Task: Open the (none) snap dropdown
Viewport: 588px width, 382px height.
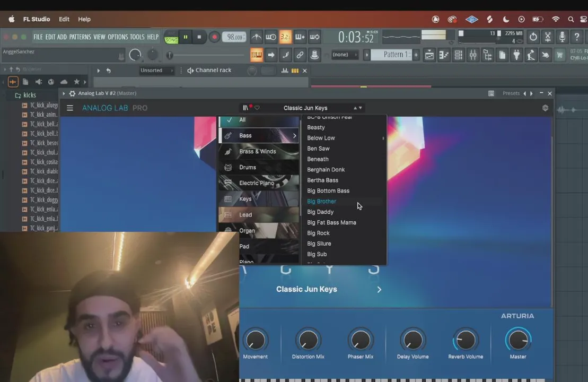Action: tap(345, 55)
